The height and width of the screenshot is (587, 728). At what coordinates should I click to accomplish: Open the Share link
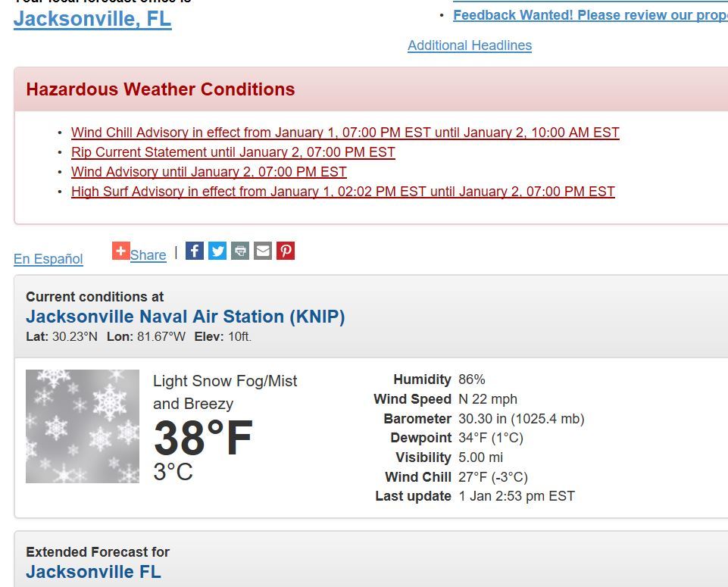[x=148, y=255]
